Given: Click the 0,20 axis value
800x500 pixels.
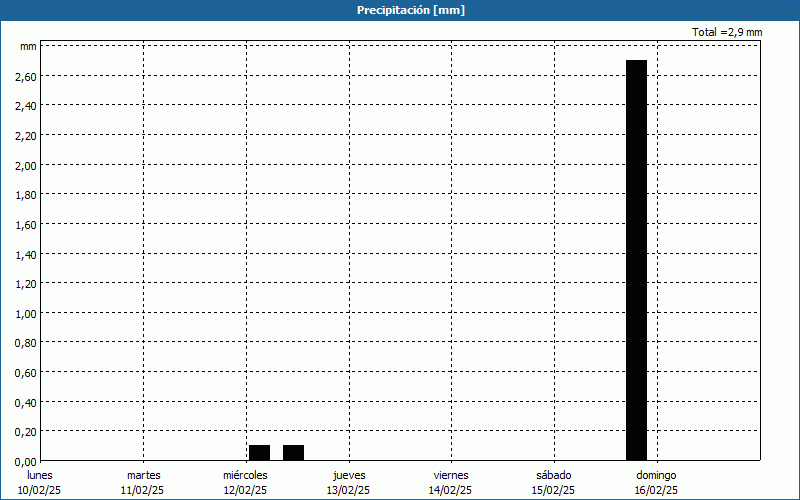Looking at the screenshot, I should click(26, 432).
